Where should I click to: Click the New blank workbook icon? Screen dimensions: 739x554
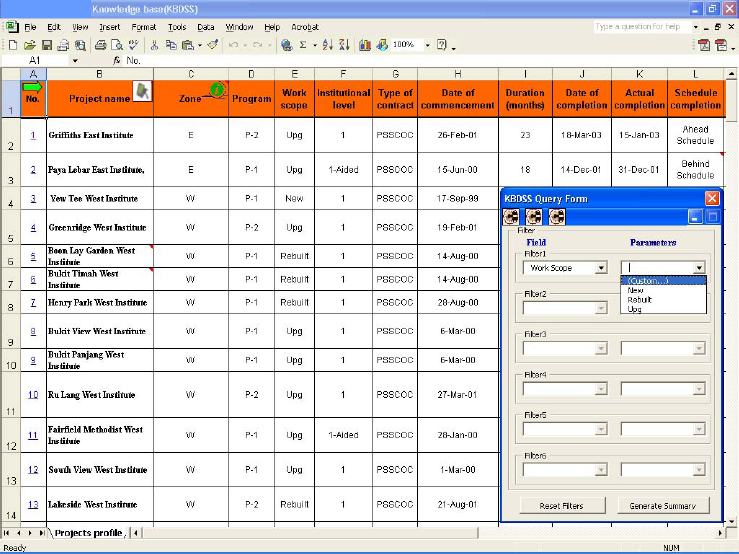click(x=13, y=45)
